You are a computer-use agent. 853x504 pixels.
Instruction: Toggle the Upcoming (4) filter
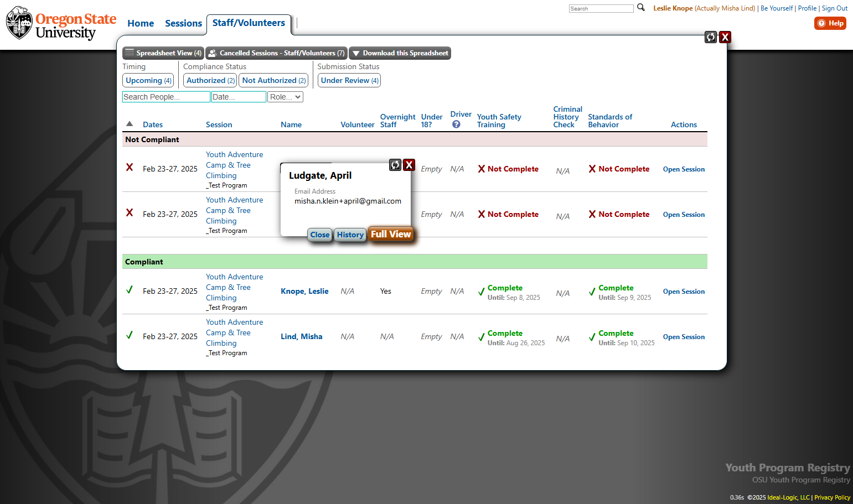148,80
